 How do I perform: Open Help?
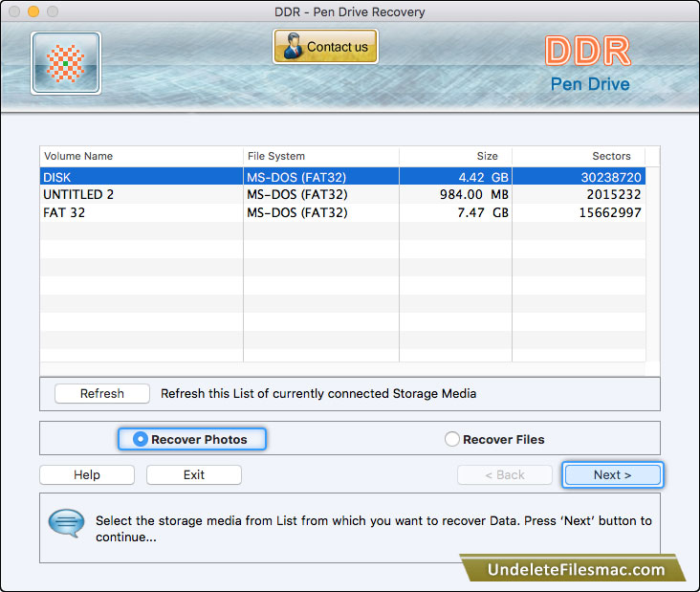[x=87, y=474]
